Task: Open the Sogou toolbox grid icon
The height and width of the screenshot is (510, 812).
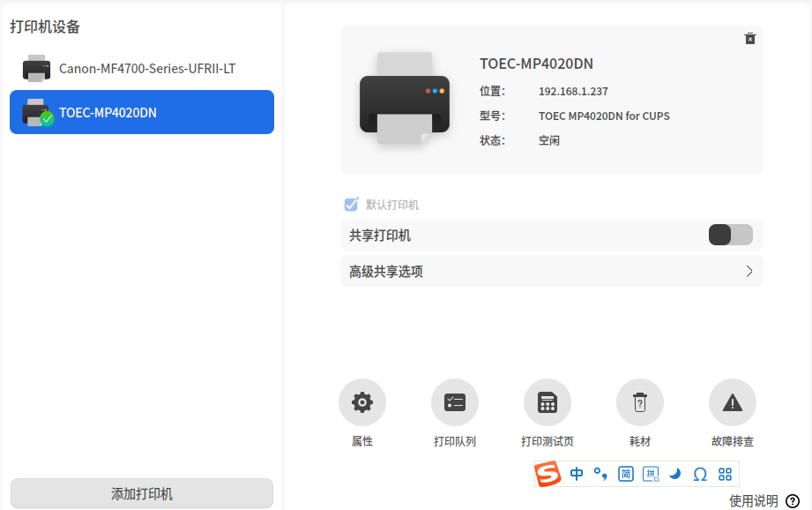Action: [725, 474]
